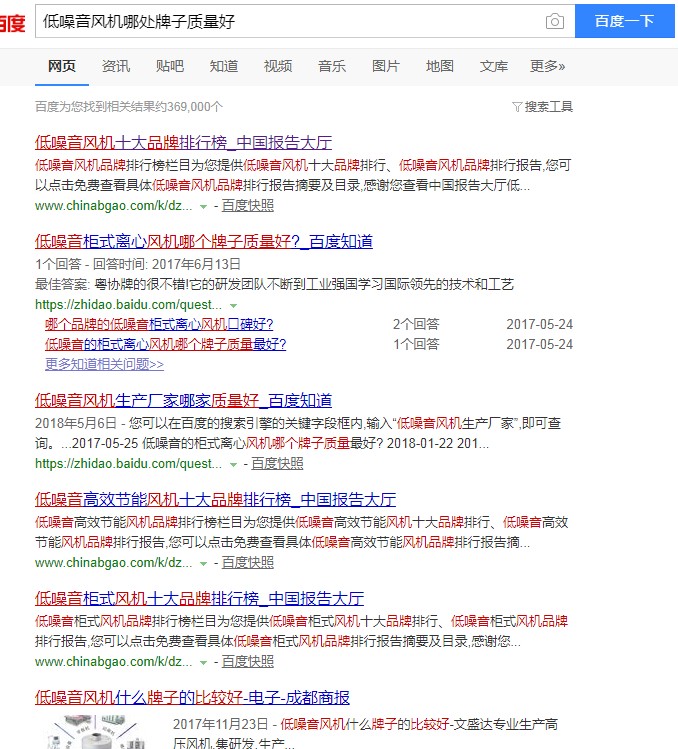
Task: Click the Baidu logo
Action: coord(12,22)
